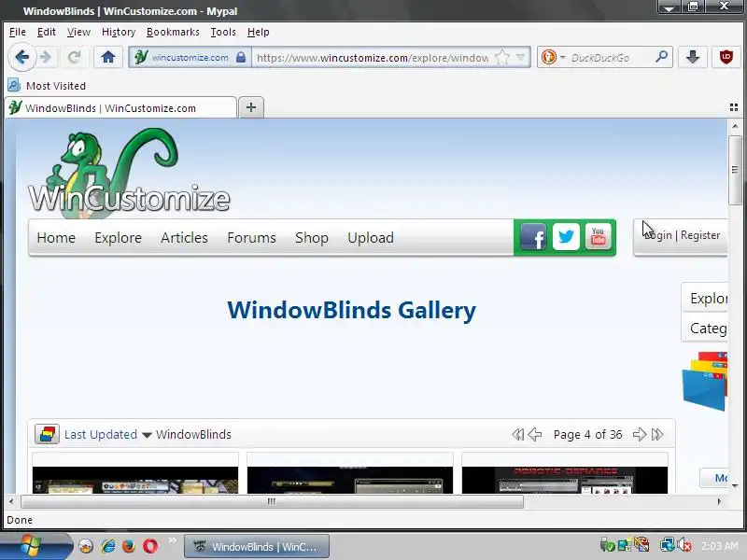
Task: Open the Help menu
Action: pyautogui.click(x=259, y=32)
